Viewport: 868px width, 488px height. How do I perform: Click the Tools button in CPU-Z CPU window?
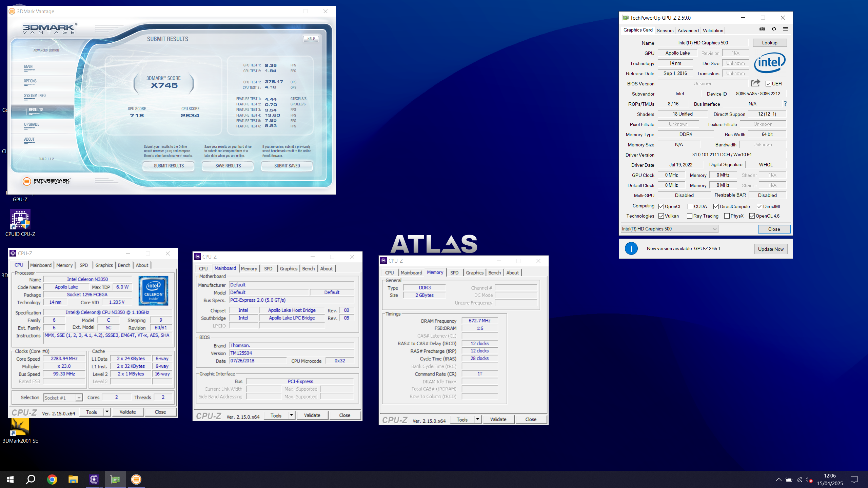92,412
